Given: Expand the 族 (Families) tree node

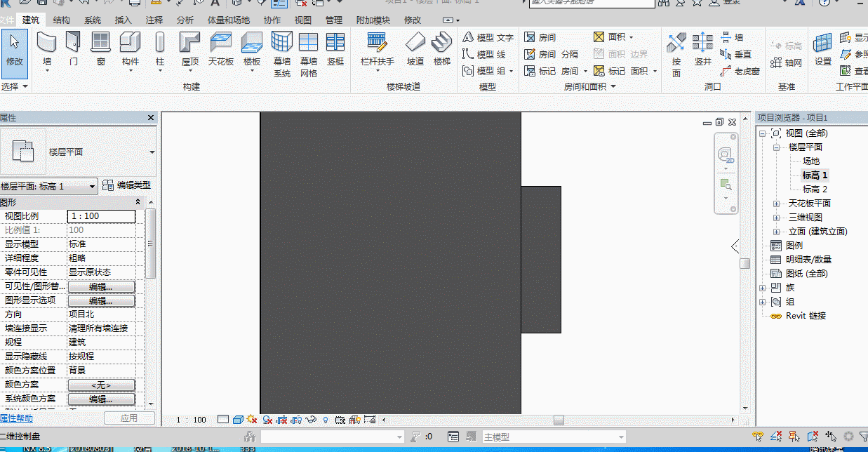Looking at the screenshot, I should pos(763,288).
